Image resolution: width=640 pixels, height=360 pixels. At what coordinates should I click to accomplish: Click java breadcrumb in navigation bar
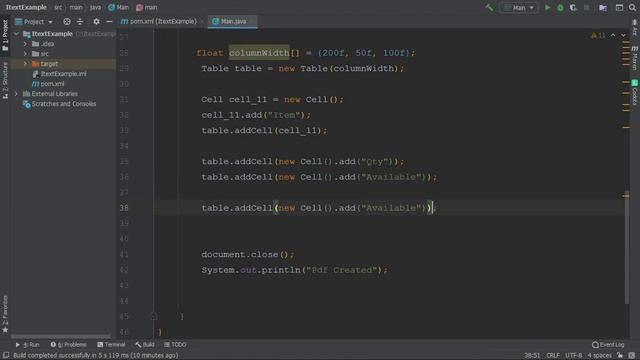coord(95,7)
